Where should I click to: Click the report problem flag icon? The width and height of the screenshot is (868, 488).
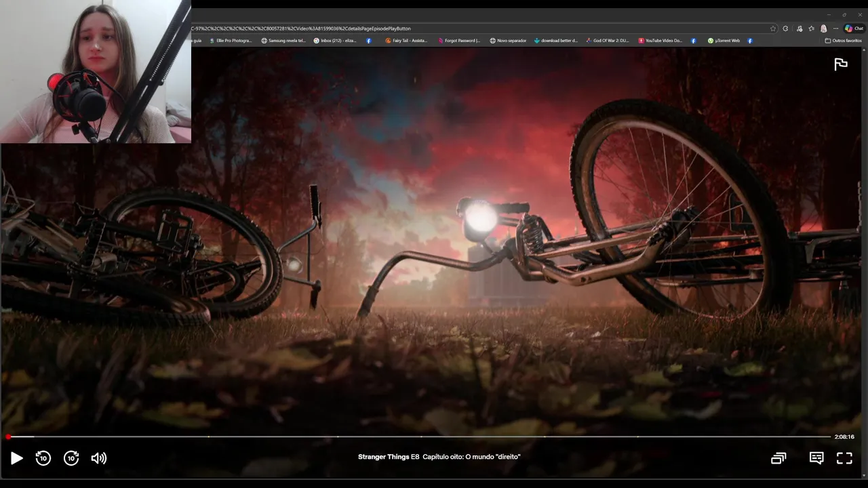tap(841, 64)
